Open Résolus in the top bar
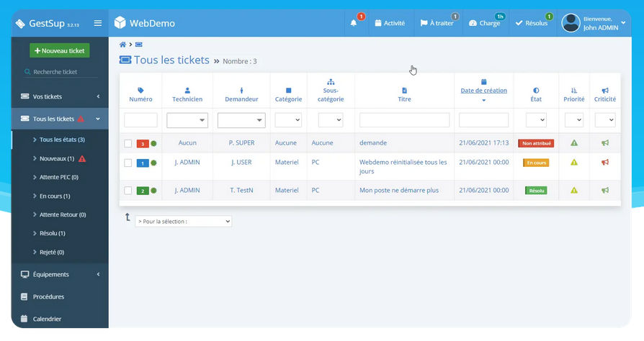The image size is (644, 341). (532, 24)
